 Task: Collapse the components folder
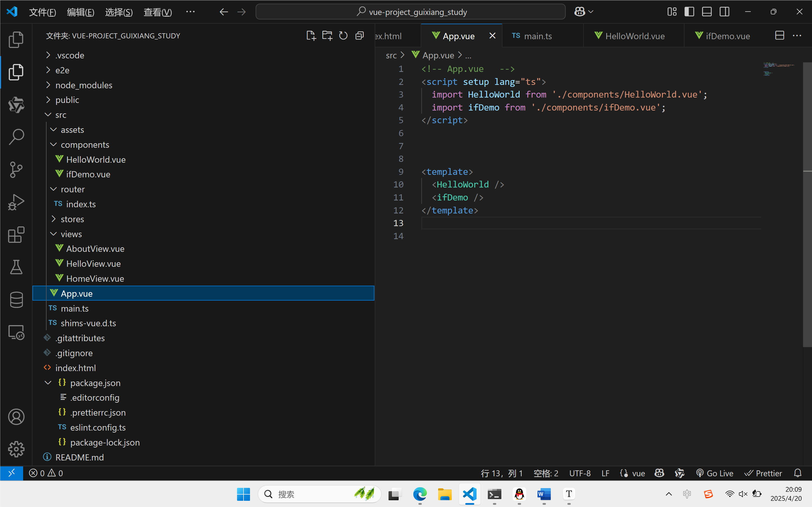85,145
